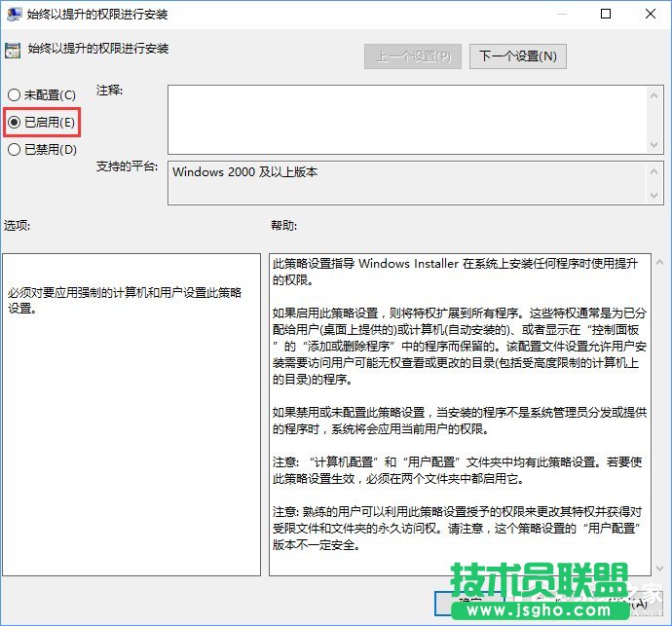Close the policy settings window
Image resolution: width=672 pixels, height=626 pixels.
651,14
